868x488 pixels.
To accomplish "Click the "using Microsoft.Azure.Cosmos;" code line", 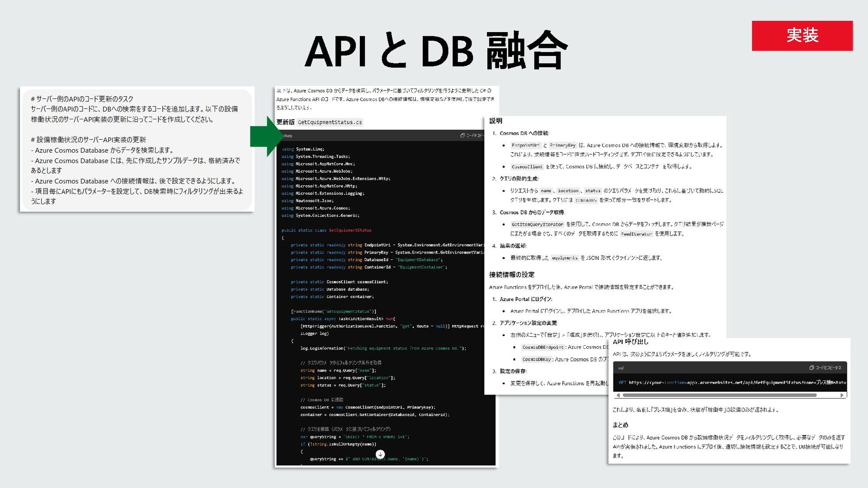I will (316, 208).
